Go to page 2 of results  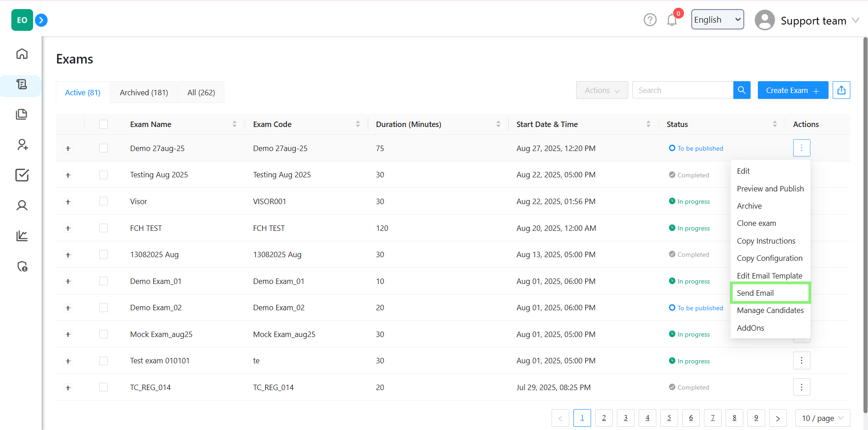(x=604, y=418)
